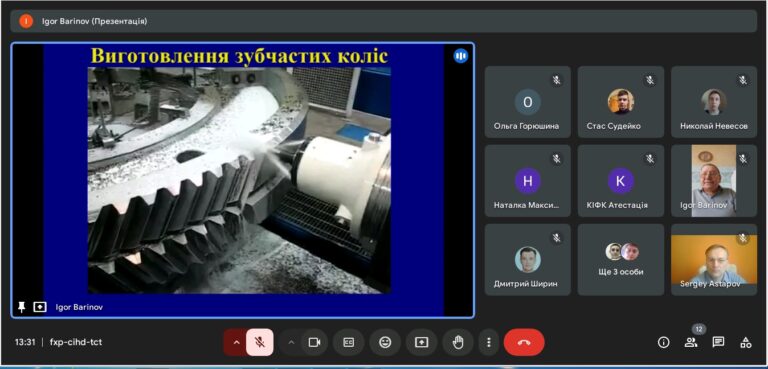The image size is (768, 369).
Task: Select the purple Н avatar of Наталка
Action: (x=528, y=181)
